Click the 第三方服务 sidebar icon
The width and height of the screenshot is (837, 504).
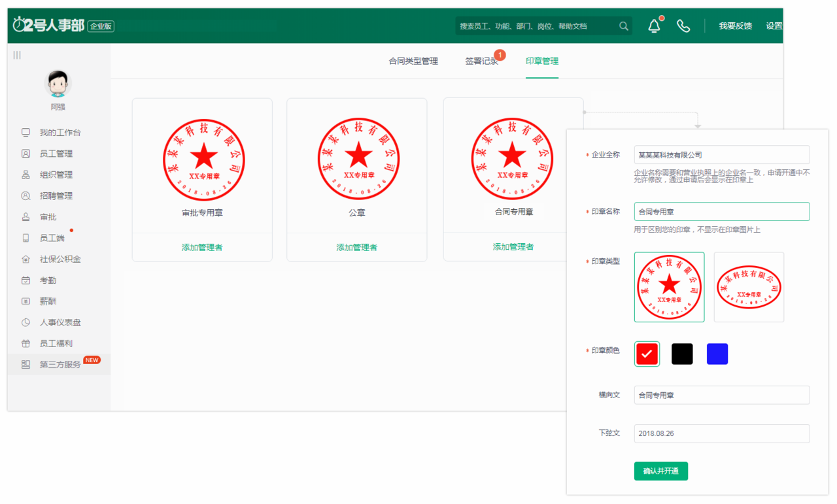pyautogui.click(x=26, y=364)
